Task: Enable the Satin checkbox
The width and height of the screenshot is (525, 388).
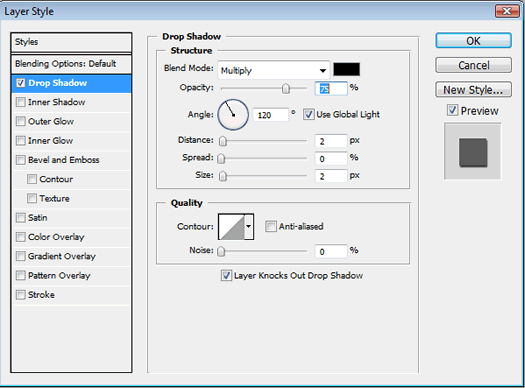Action: [21, 218]
